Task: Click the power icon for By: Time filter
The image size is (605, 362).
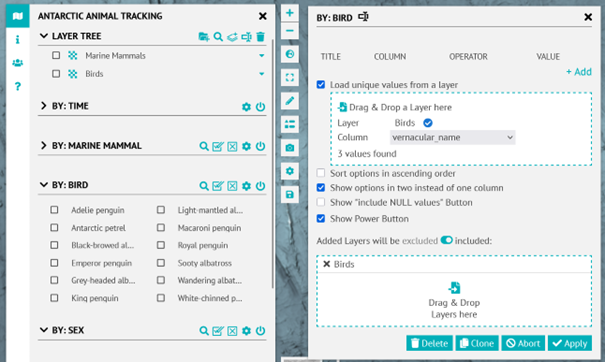Action: [260, 107]
